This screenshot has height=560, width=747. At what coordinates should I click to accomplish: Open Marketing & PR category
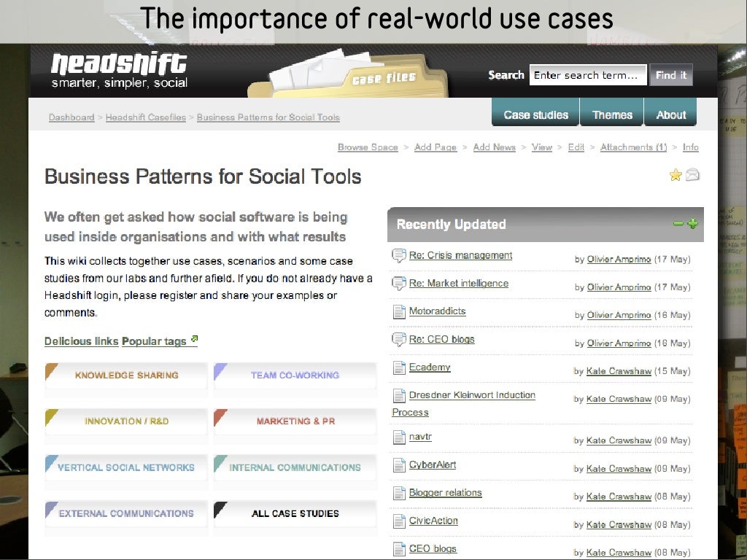click(x=295, y=421)
